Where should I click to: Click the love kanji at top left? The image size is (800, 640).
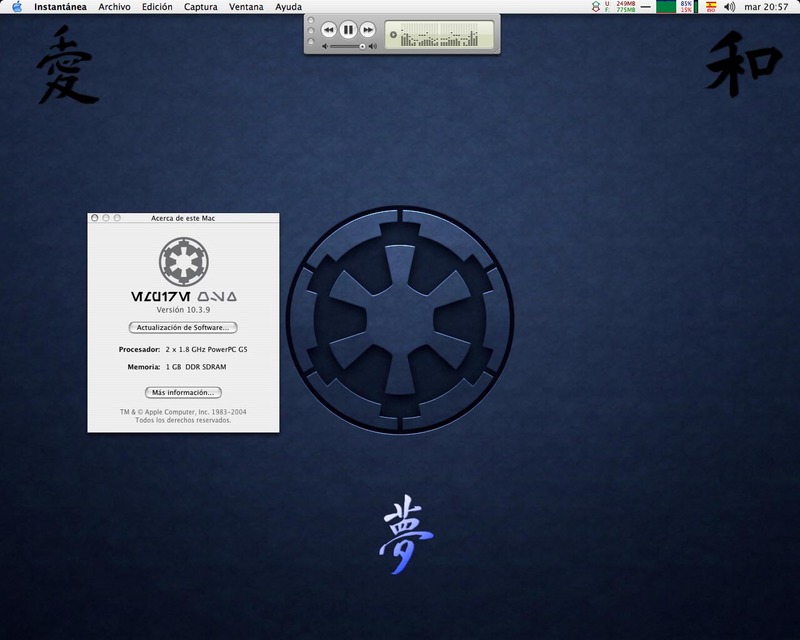point(67,65)
